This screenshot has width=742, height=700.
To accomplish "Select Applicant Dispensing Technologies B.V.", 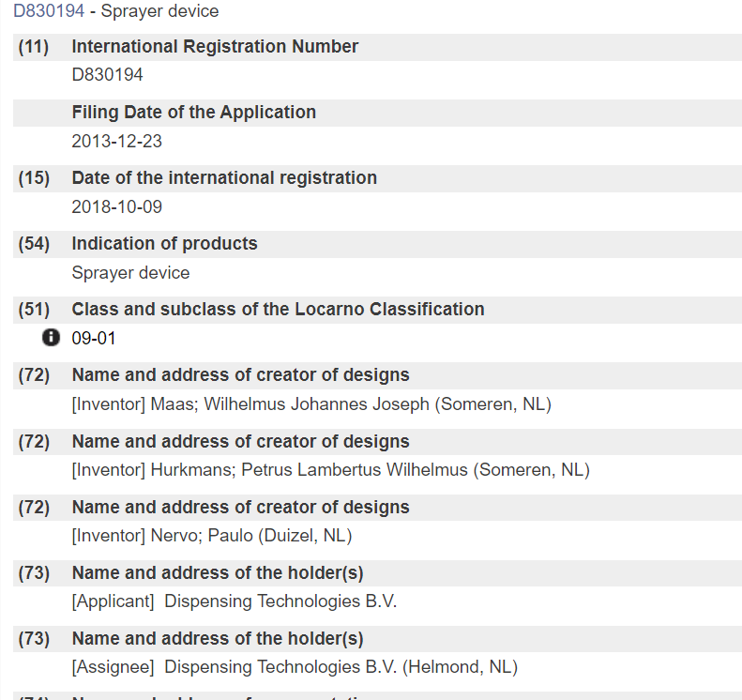I will (235, 601).
